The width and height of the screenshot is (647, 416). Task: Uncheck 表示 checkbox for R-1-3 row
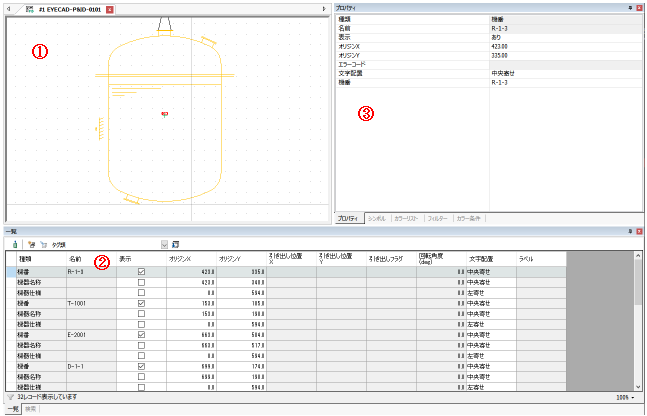tap(142, 272)
